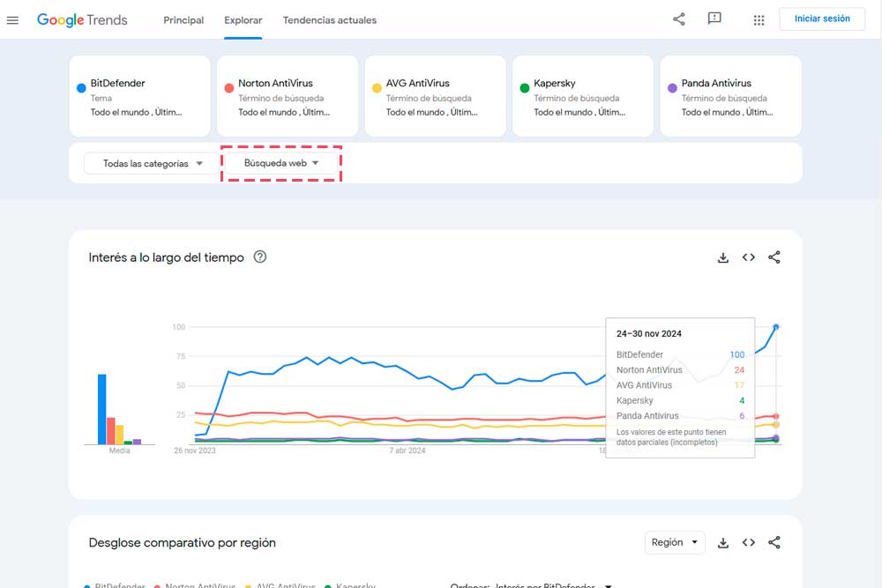The width and height of the screenshot is (882, 588).
Task: Click 'Kapersky' row label in the tooltip
Action: (x=634, y=400)
